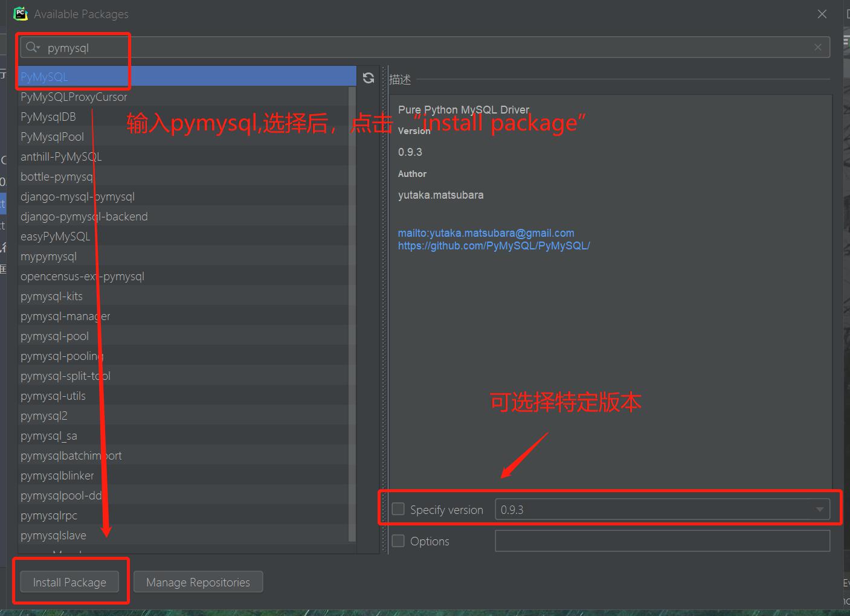Viewport: 850px width, 616px height.
Task: Select pymysql-pool package
Action: click(184, 336)
